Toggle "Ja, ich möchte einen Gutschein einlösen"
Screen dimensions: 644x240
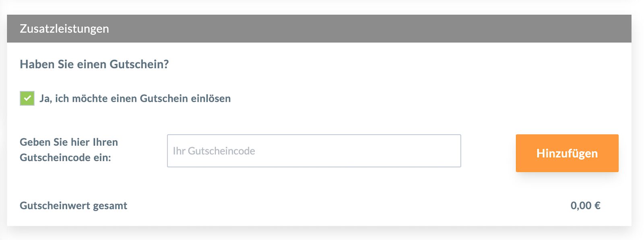pyautogui.click(x=27, y=98)
